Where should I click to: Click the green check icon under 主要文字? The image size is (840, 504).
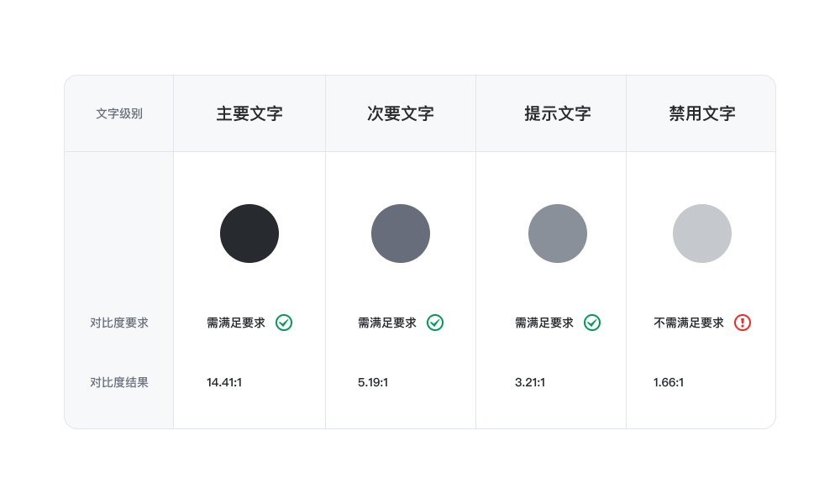click(x=284, y=323)
